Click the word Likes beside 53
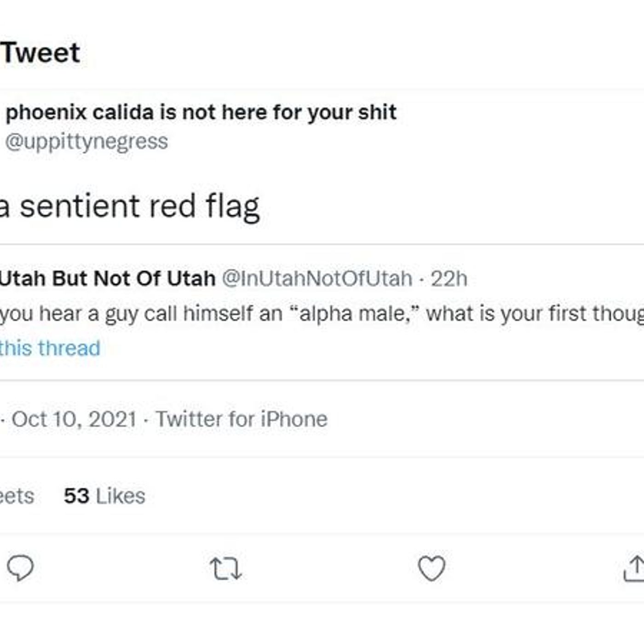The width and height of the screenshot is (644, 644). tap(121, 496)
